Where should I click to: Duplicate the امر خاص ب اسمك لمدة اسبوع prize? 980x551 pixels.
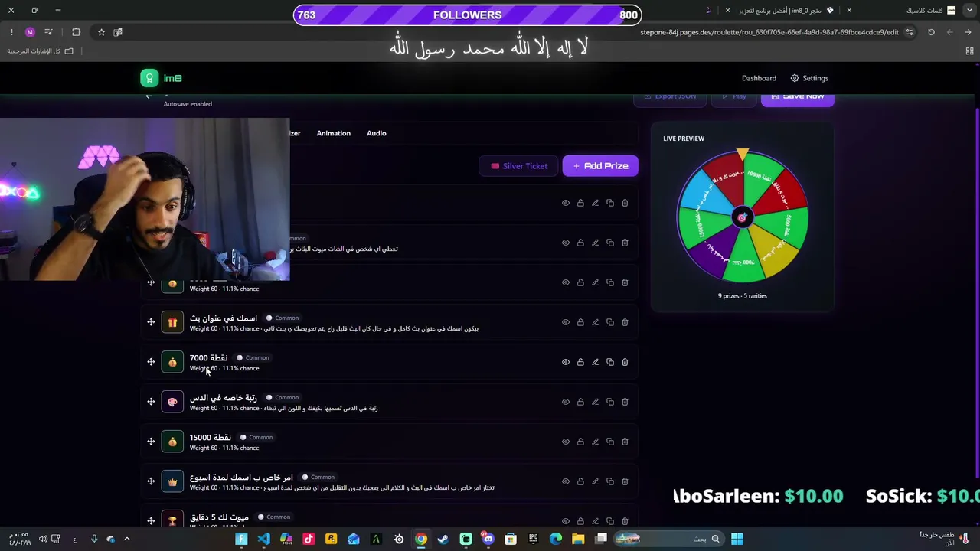(610, 481)
